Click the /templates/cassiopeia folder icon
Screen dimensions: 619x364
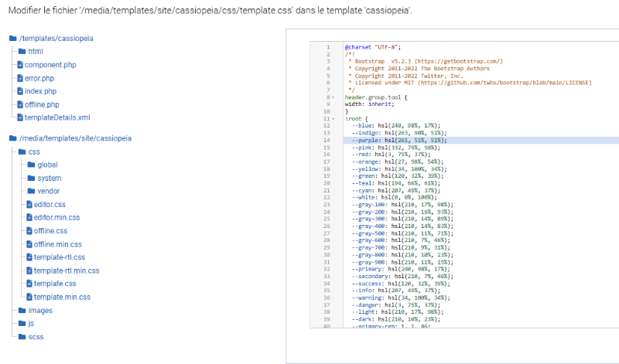[x=12, y=38]
